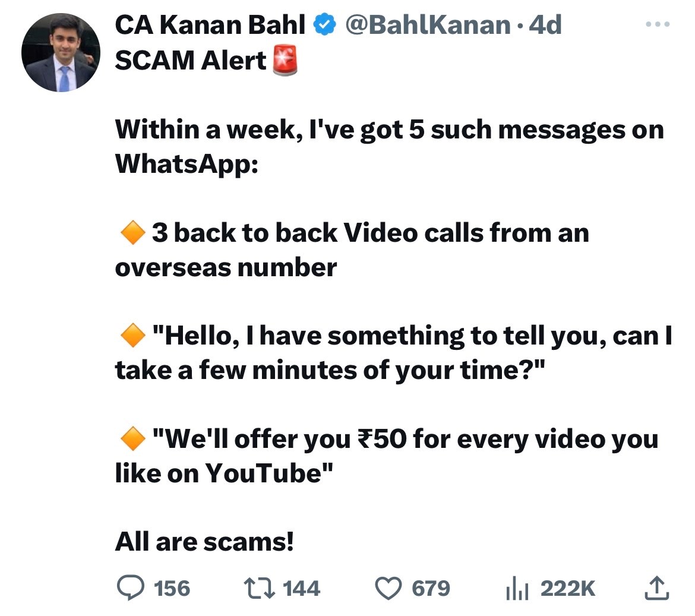Click the orange diamond before '3 back to back'
Viewport: 695px width, 616px height.
132,233
